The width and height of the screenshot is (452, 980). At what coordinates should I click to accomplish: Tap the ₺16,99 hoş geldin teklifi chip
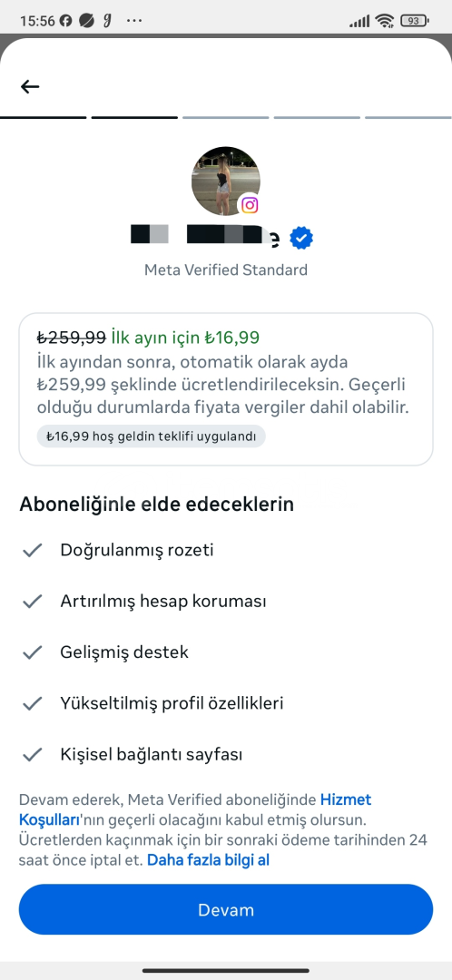click(152, 436)
